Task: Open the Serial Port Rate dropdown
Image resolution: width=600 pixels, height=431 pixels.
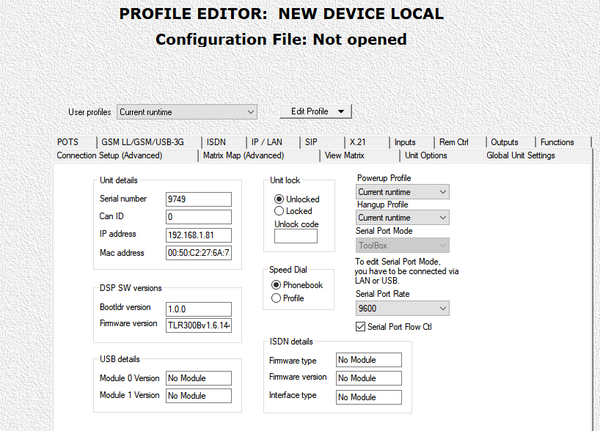Action: pyautogui.click(x=402, y=308)
